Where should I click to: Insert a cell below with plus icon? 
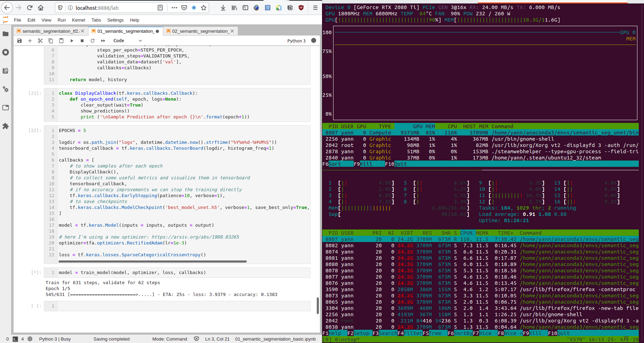coord(30,41)
